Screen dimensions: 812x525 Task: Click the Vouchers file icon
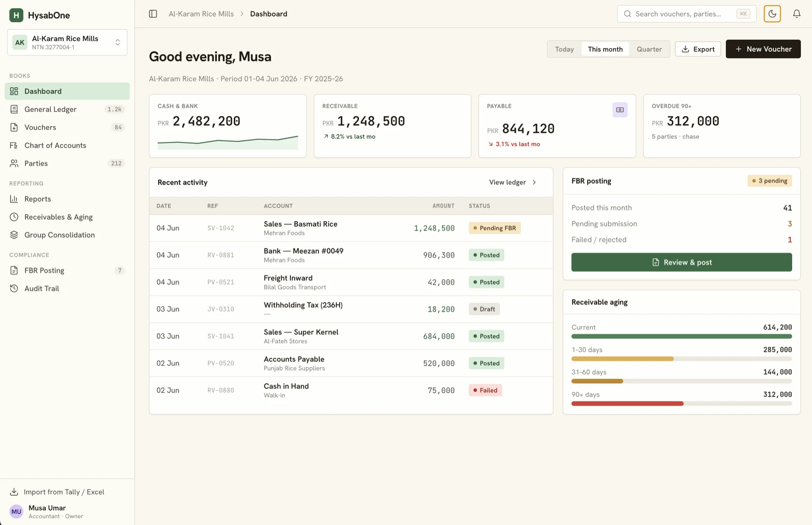coord(14,127)
